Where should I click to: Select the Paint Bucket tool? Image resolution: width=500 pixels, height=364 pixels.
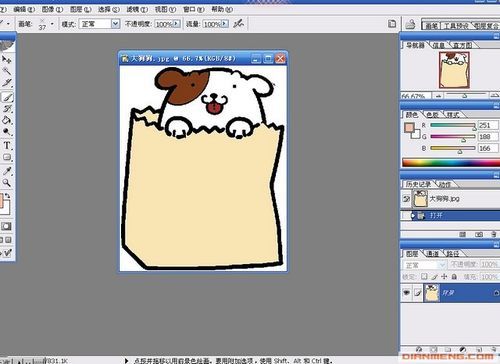[7, 120]
